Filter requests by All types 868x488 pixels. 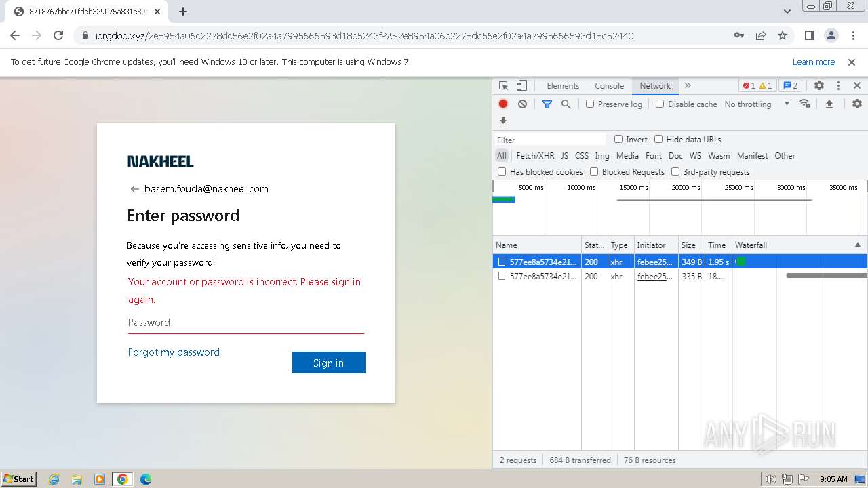[502, 155]
